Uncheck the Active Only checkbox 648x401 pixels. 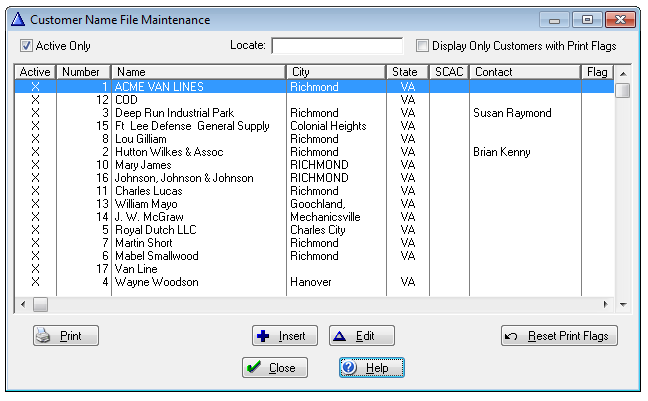coord(26,46)
